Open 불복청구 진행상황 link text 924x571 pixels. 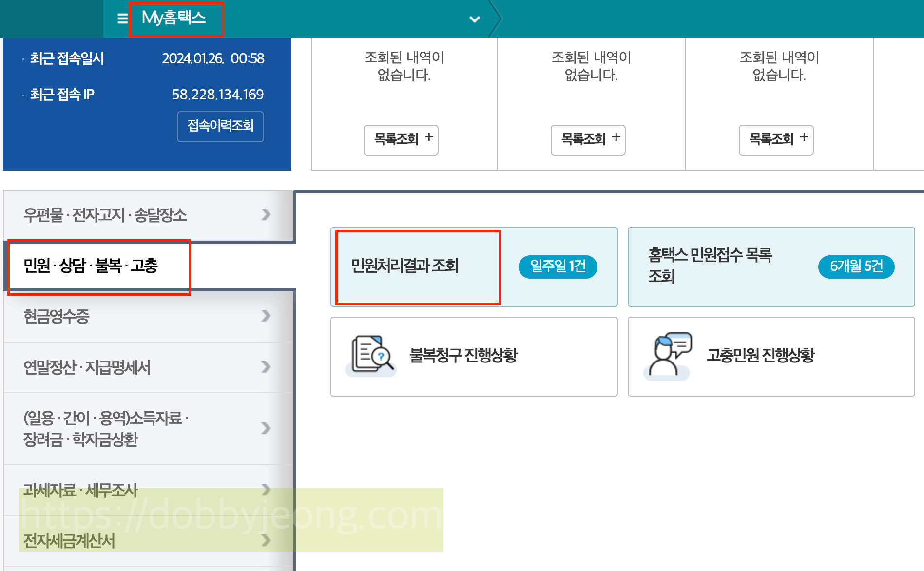click(x=463, y=356)
